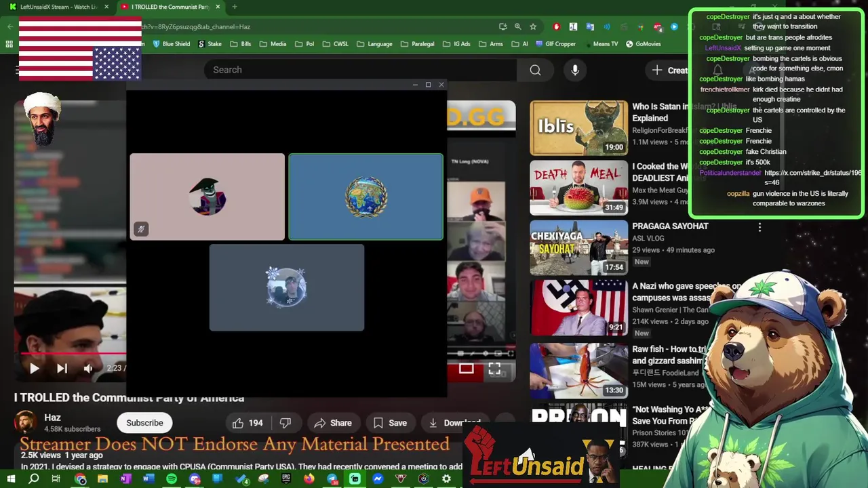This screenshot has height=488, width=868.
Task: Expand the CWSL bookmarks folder
Action: pos(336,44)
